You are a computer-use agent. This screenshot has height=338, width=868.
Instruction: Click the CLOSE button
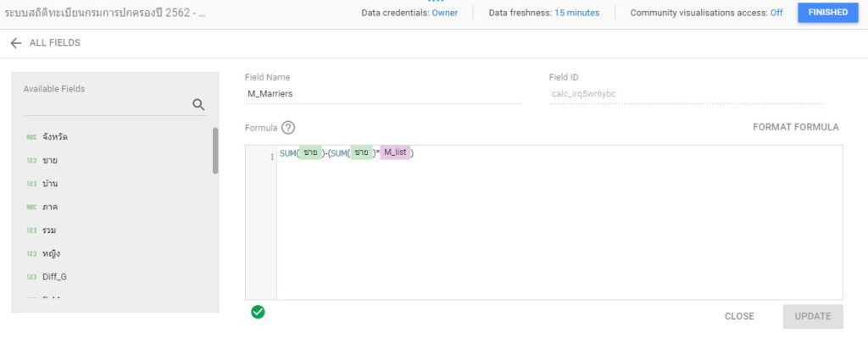(x=739, y=317)
